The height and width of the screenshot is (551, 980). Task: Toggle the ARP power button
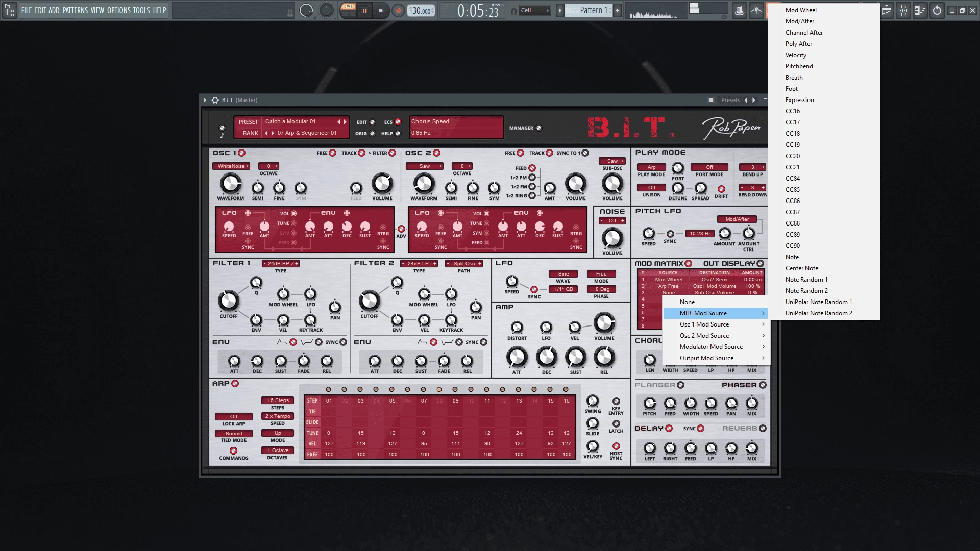pyautogui.click(x=235, y=384)
